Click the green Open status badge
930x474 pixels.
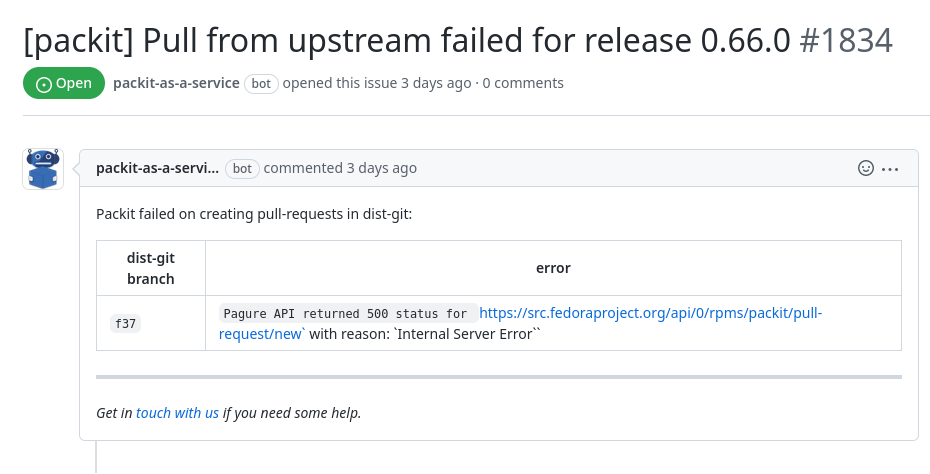tap(64, 83)
